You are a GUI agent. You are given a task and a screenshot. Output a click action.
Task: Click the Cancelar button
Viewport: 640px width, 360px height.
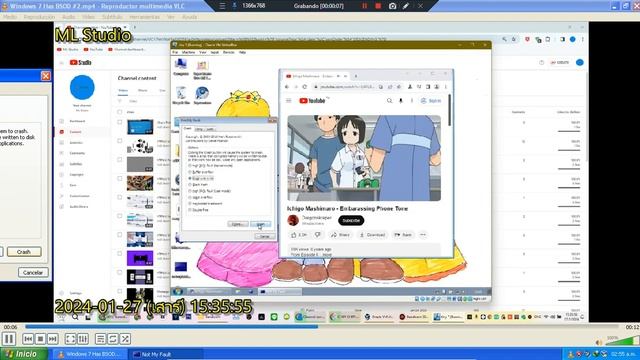33,272
